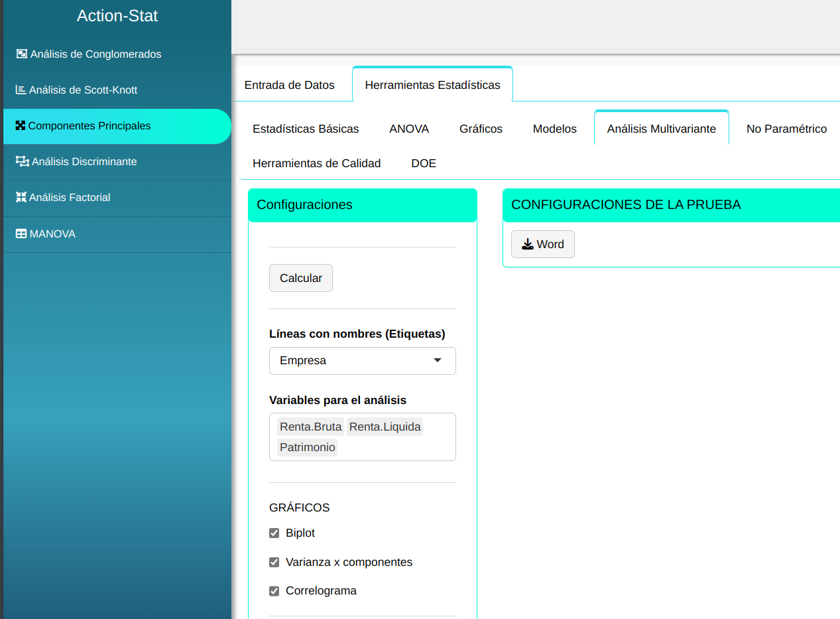840x619 pixels.
Task: Uncheck the Biplot checkbox
Action: coord(274,533)
